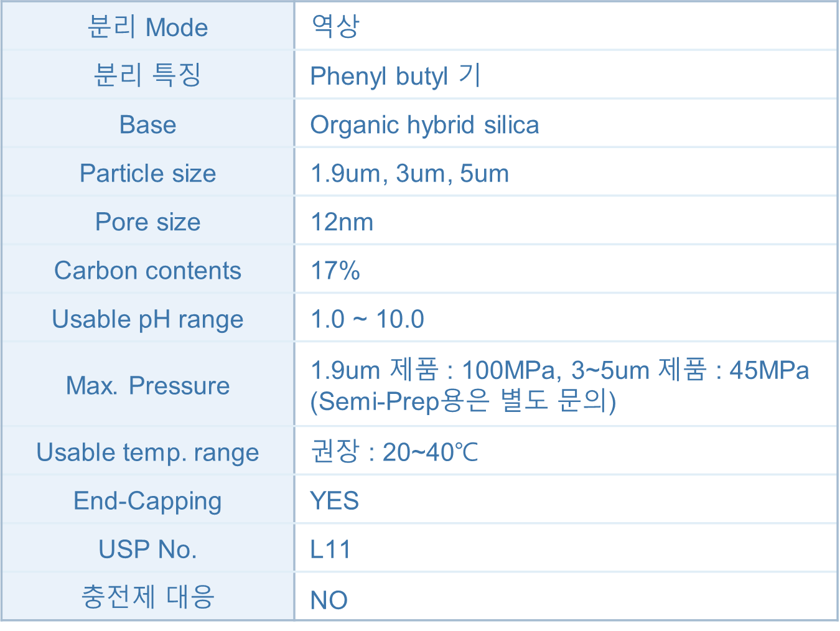Select the '1.0 ~ 10.0' pH value
This screenshot has width=840, height=631.
(367, 319)
